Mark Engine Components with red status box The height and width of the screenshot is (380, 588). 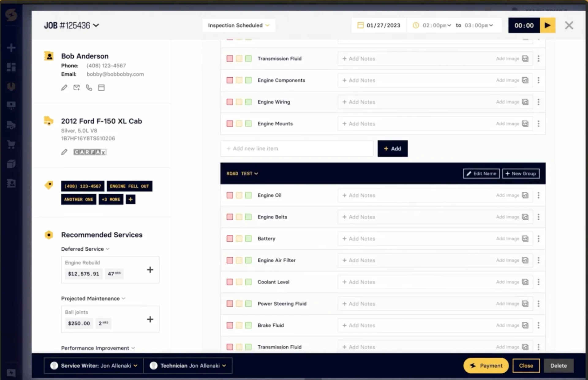click(230, 80)
